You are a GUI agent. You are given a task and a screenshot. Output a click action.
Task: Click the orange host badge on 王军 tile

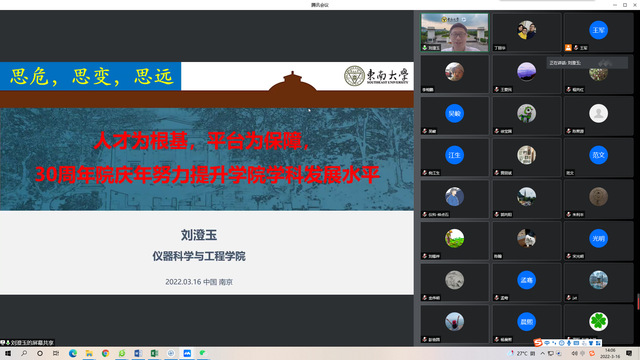click(x=568, y=47)
